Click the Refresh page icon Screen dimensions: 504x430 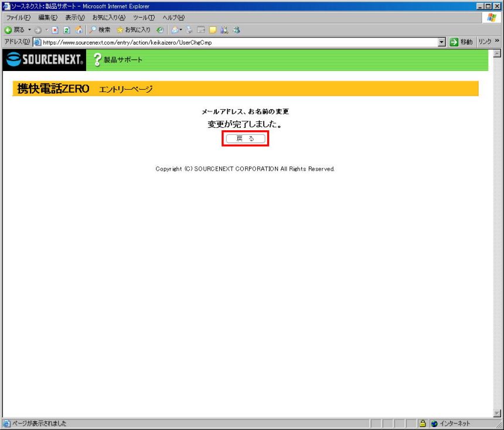point(67,31)
